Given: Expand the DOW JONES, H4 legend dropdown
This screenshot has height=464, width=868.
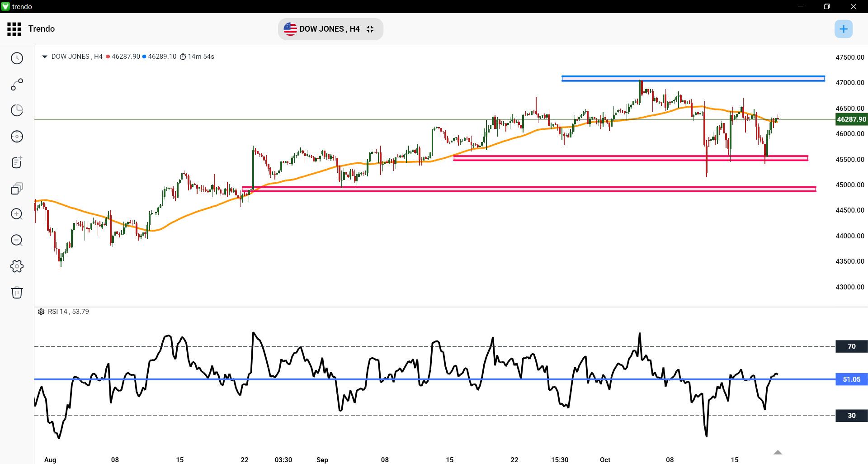Looking at the screenshot, I should (x=44, y=57).
